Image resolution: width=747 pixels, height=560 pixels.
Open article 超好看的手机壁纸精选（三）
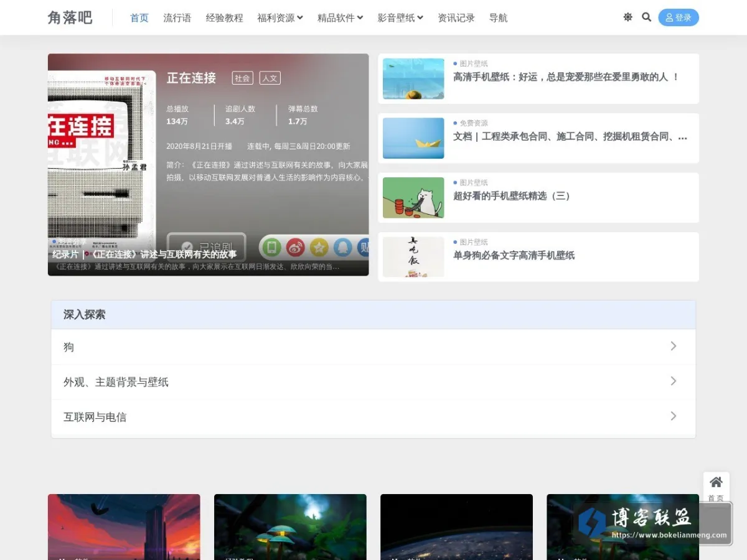point(512,195)
